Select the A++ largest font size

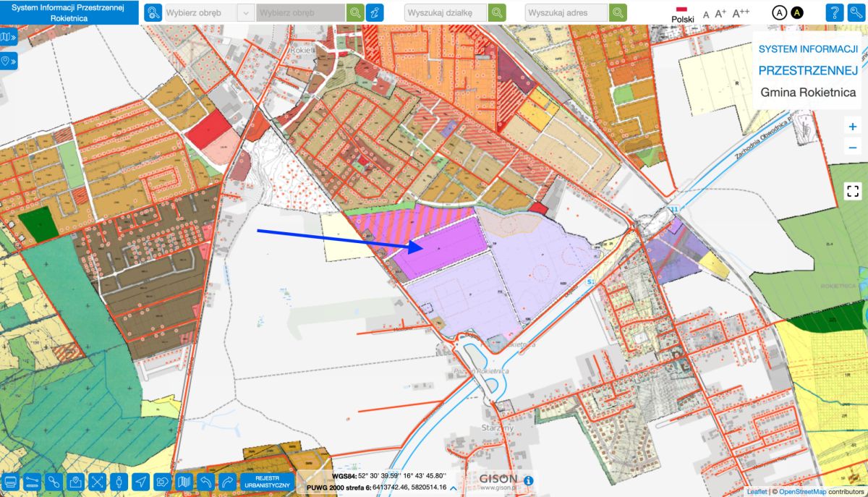tap(741, 13)
